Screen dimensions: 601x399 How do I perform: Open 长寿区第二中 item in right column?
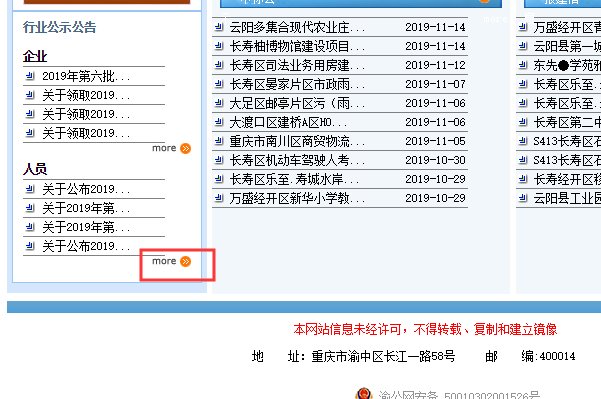click(x=567, y=122)
